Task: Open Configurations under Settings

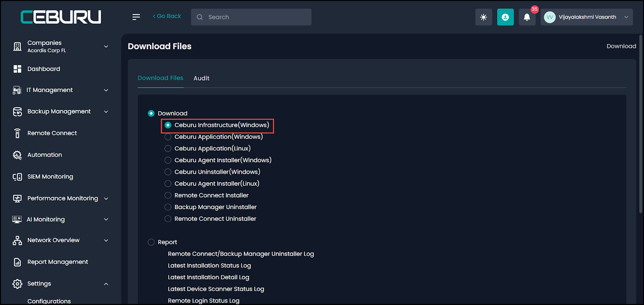Action: point(49,301)
